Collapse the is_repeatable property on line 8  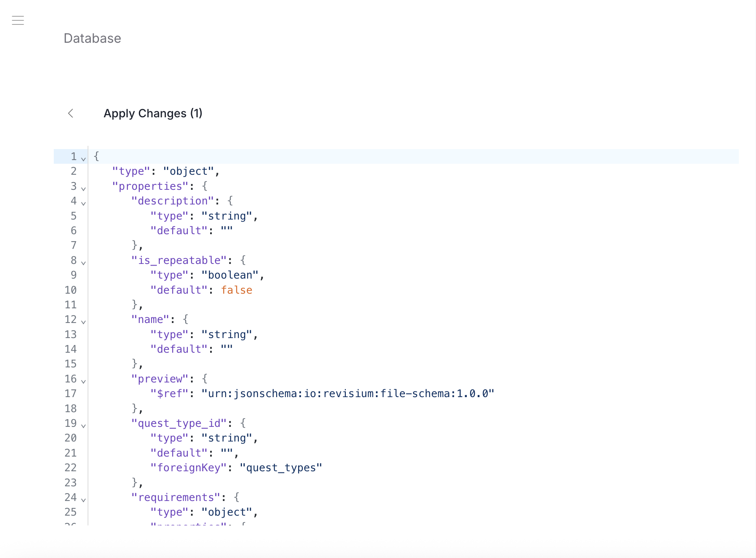pyautogui.click(x=83, y=263)
